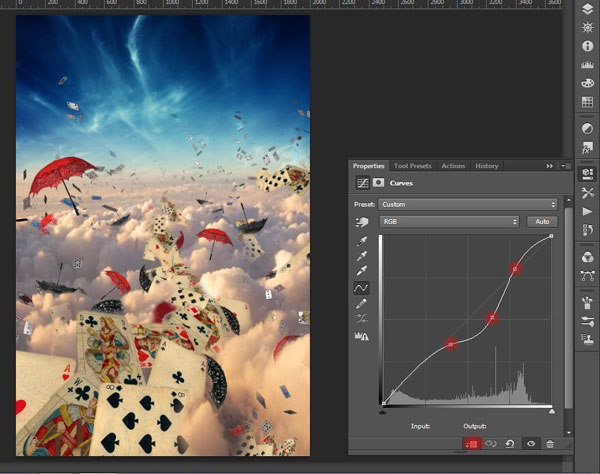Click the histogram accuracy warning icon
Viewport: 600px width, 474px height.
point(362,336)
